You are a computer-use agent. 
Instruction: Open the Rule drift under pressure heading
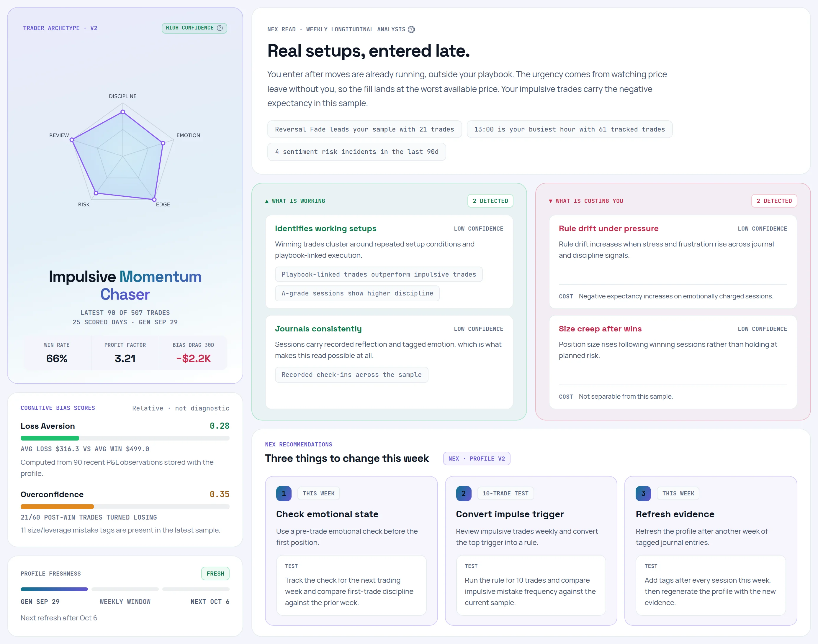point(608,229)
